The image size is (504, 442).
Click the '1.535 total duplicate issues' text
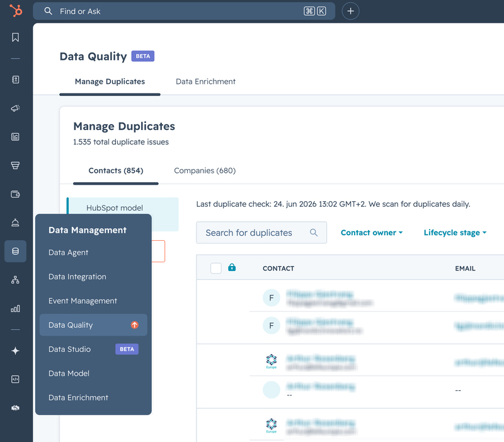click(121, 142)
